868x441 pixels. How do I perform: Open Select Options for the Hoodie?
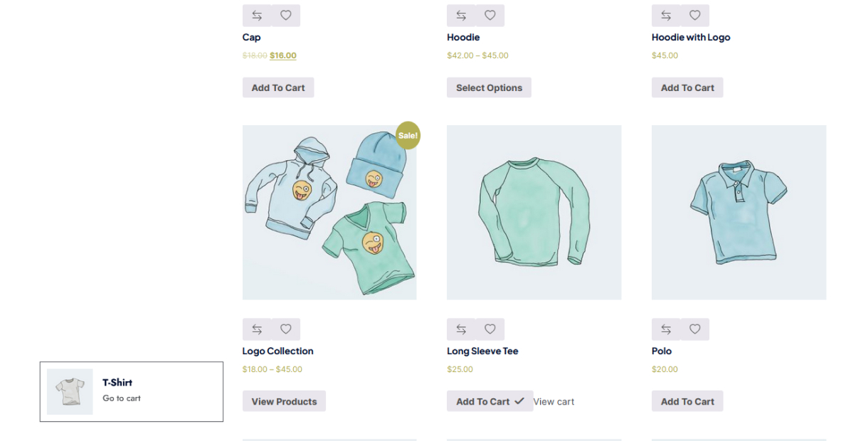point(489,87)
